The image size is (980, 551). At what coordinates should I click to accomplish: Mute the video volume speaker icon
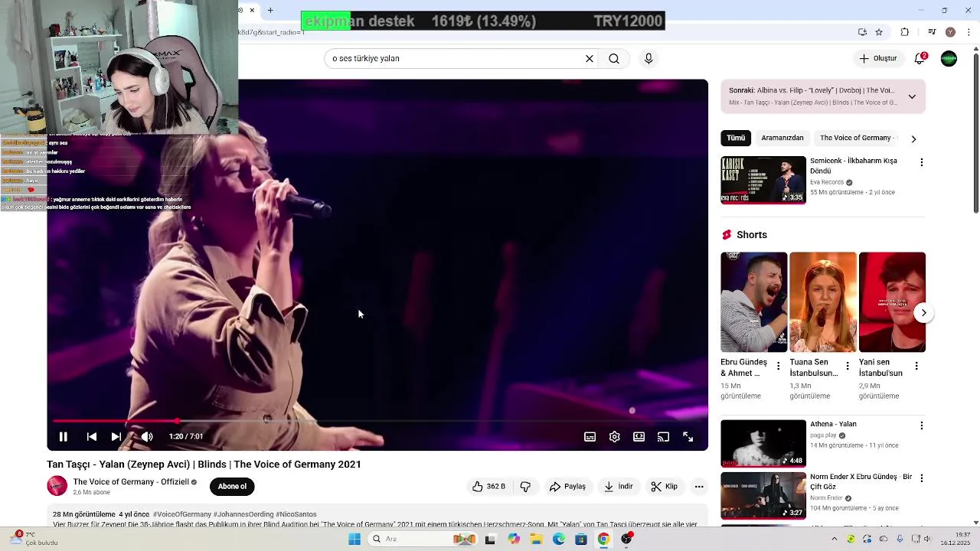tap(147, 436)
